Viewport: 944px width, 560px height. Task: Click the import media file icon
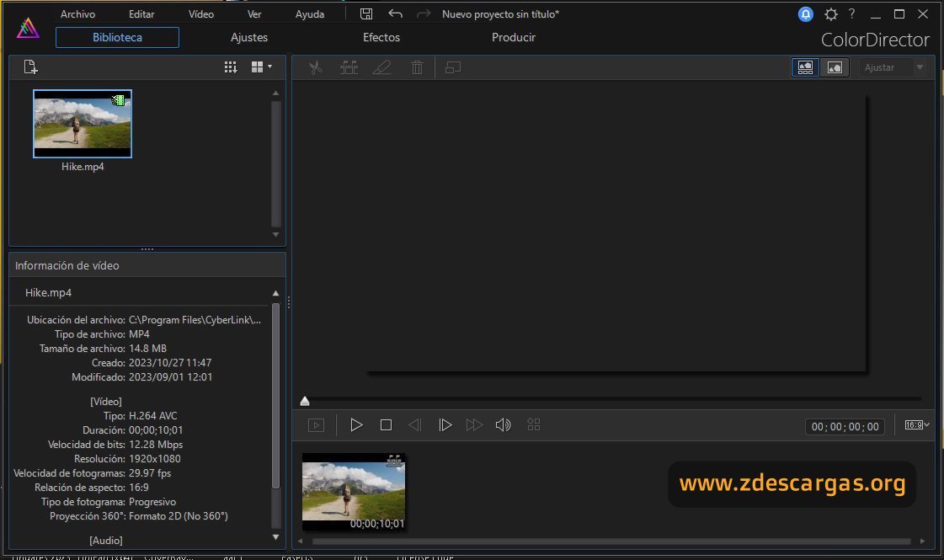(x=30, y=67)
